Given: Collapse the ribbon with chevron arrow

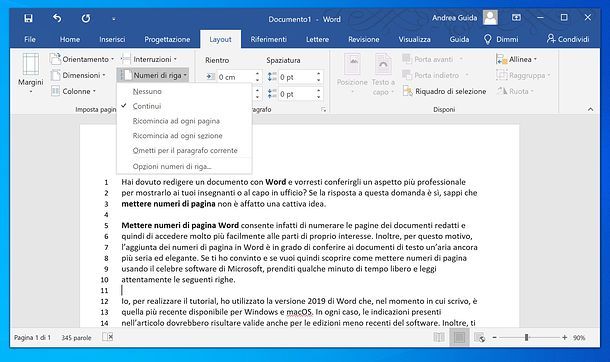Looking at the screenshot, I should click(x=591, y=109).
